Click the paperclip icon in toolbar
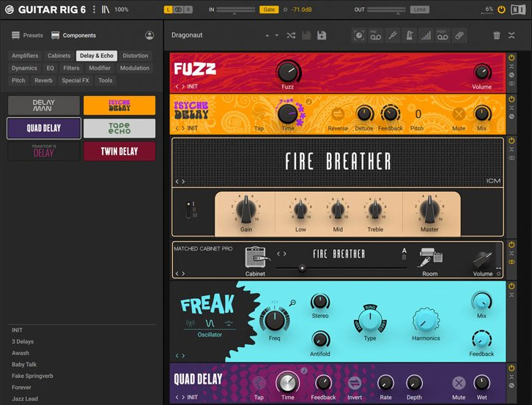Image resolution: width=532 pixels, height=405 pixels. tap(459, 35)
